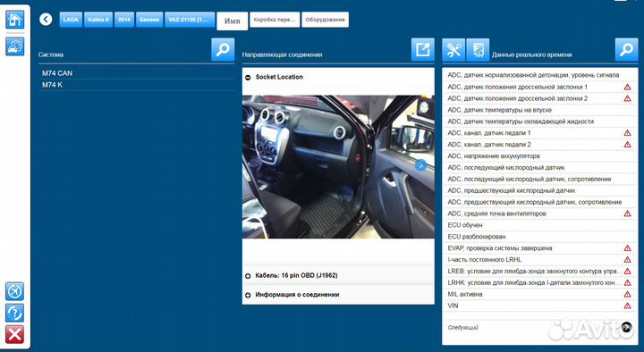
Task: Click the socket location car interior photo
Action: pos(338,167)
